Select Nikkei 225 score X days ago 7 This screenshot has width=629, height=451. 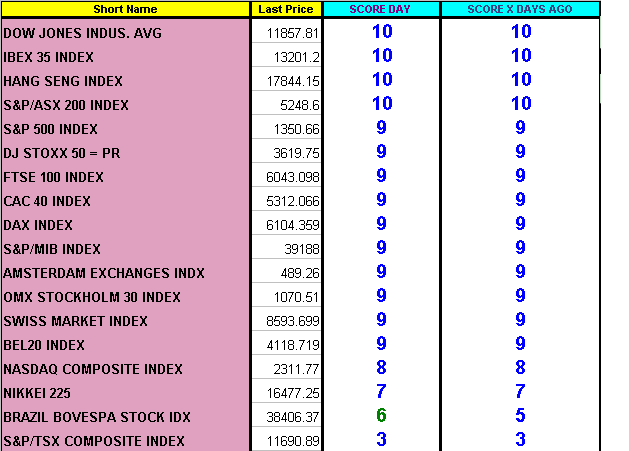click(520, 391)
